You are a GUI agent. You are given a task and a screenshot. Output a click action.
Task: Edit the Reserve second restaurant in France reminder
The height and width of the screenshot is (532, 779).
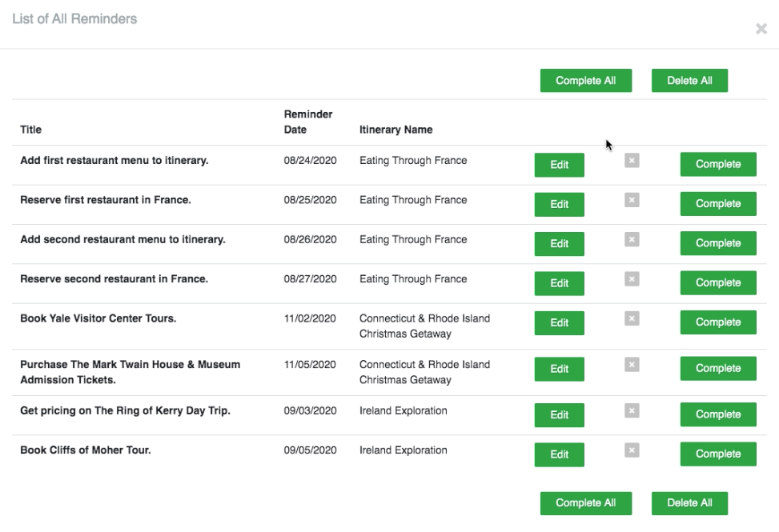[560, 283]
